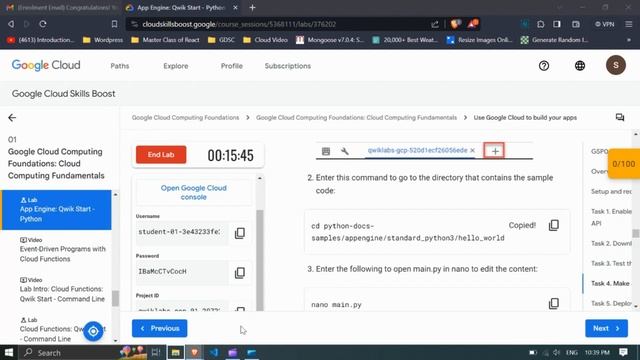This screenshot has width=640, height=360.
Task: Copy the username with its copy icon
Action: click(x=240, y=233)
